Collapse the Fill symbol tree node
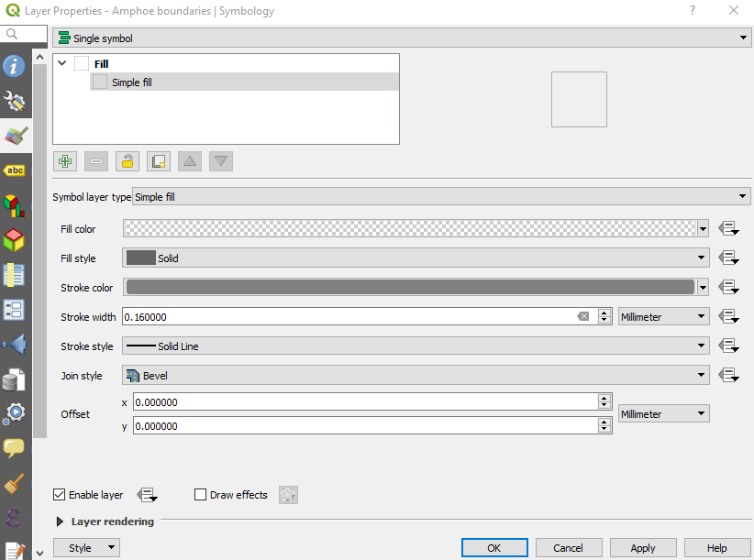Viewport: 754px width, 560px height. tap(62, 64)
